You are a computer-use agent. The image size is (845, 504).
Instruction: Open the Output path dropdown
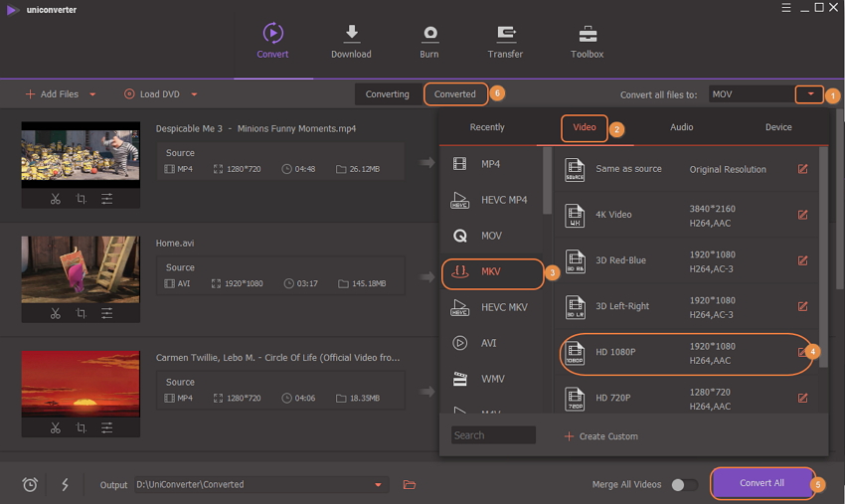(x=379, y=484)
